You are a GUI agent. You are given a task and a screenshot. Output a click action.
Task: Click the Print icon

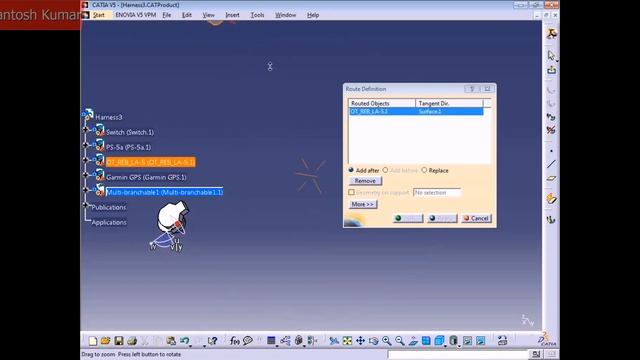click(132, 341)
